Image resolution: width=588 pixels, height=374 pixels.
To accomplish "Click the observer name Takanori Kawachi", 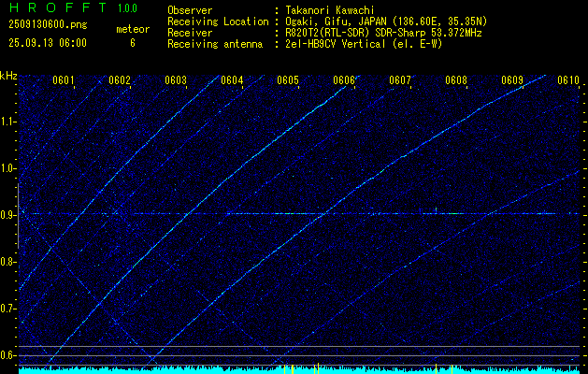I will click(x=328, y=10).
